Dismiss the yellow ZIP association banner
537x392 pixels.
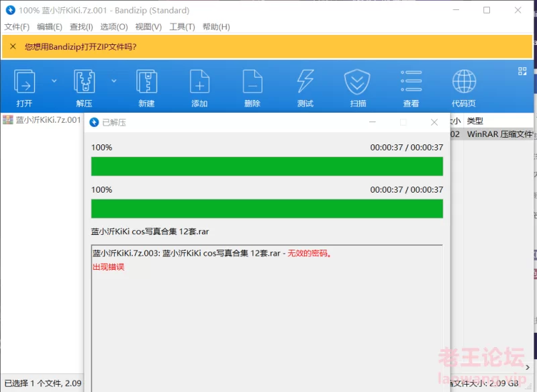(x=13, y=46)
